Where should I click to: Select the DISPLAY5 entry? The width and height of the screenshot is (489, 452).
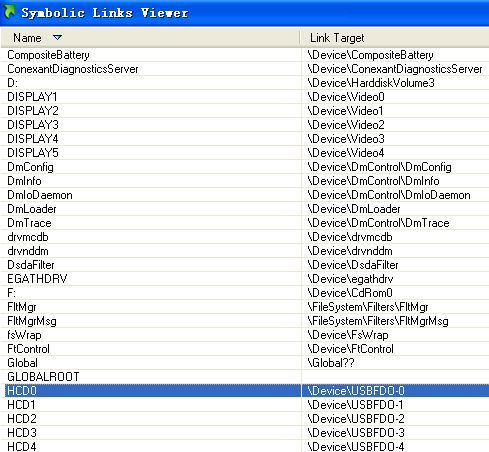point(33,153)
